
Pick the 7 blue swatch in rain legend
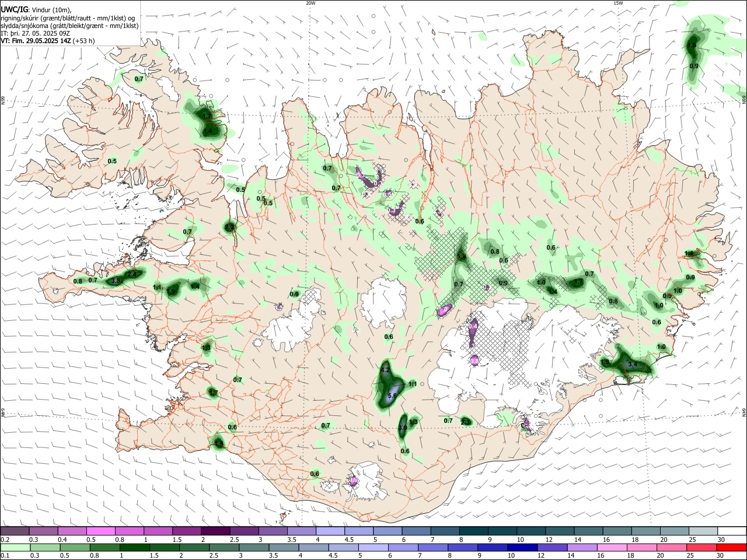(432, 547)
